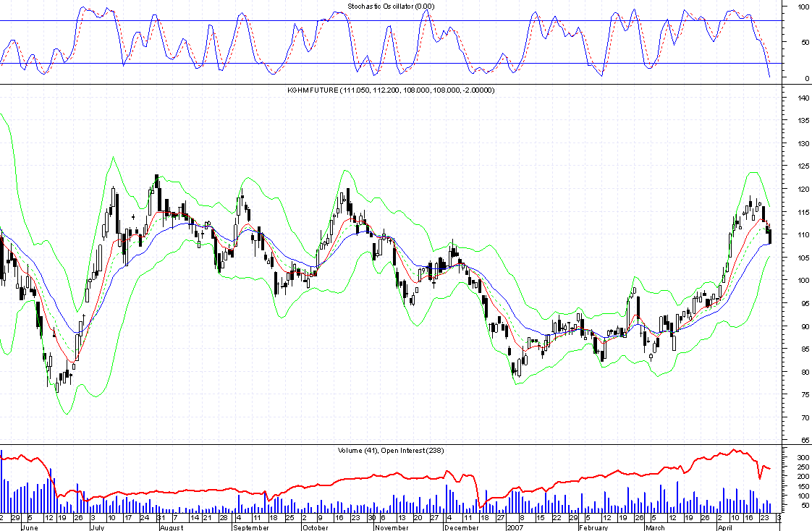This screenshot has width=812, height=531.
Task: Select the April label on the time axis
Action: click(725, 527)
